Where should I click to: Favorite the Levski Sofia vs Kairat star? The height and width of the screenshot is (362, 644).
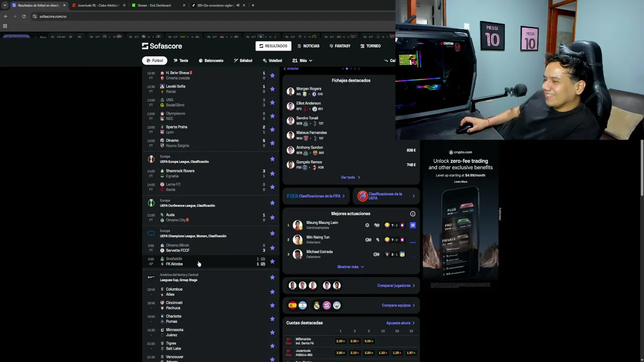pos(272,89)
